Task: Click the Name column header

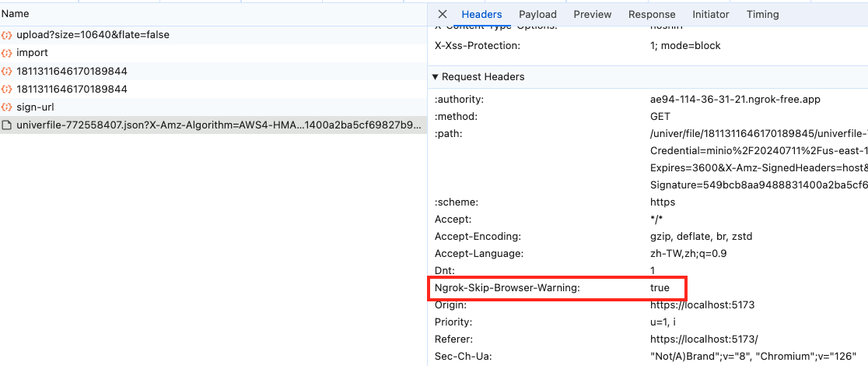Action: 15,14
